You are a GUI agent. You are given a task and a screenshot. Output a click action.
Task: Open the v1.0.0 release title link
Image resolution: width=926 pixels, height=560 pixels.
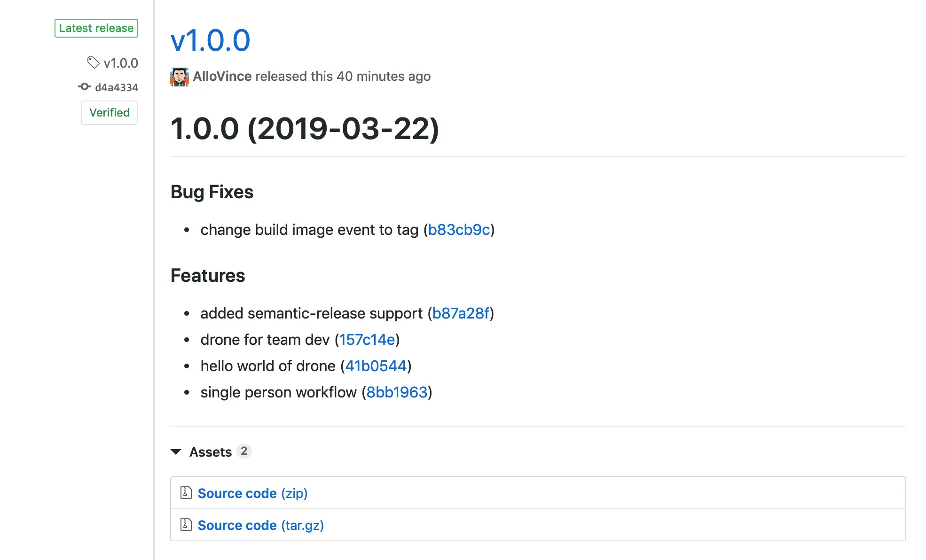pyautogui.click(x=210, y=40)
